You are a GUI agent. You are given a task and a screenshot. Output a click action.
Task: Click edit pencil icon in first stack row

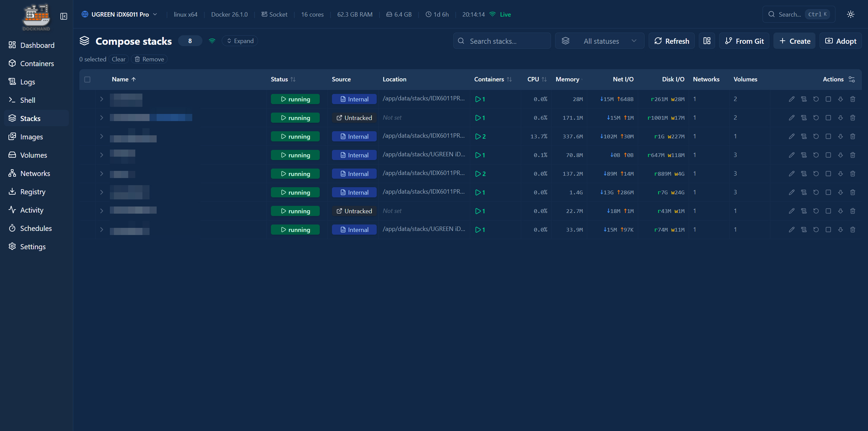791,99
